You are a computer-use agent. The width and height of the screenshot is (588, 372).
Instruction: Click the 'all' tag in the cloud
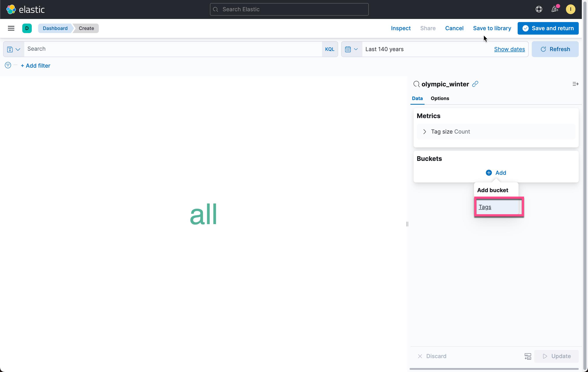pyautogui.click(x=203, y=214)
